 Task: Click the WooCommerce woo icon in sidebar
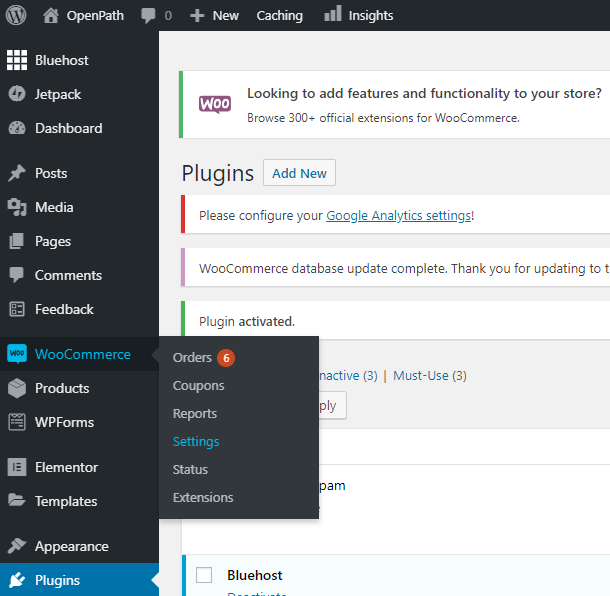click(17, 354)
